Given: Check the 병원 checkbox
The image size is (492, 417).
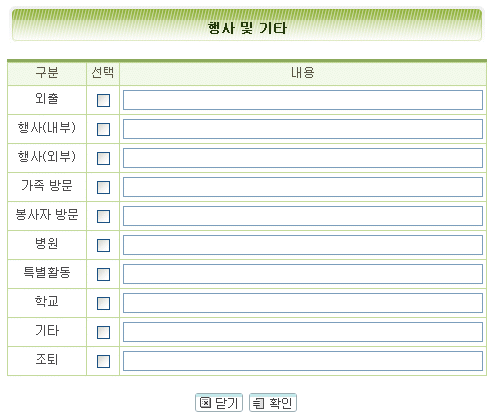Looking at the screenshot, I should 103,245.
